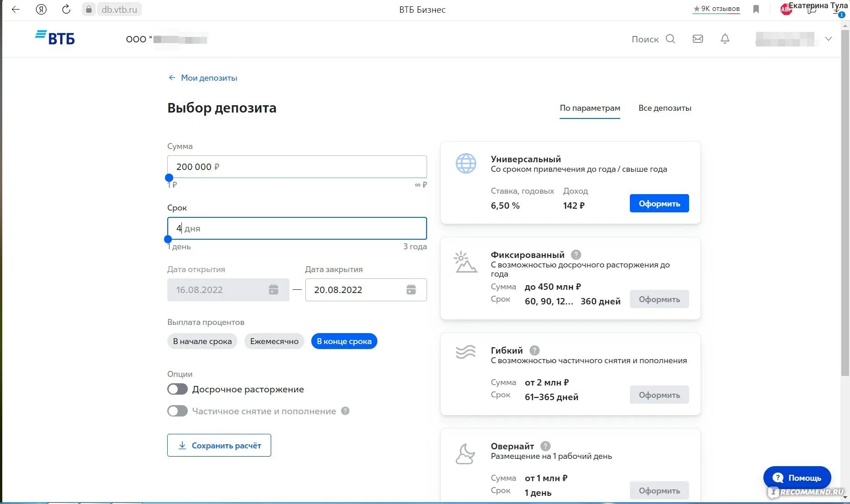Click the Поиск search label
This screenshot has width=850, height=504.
(645, 39)
